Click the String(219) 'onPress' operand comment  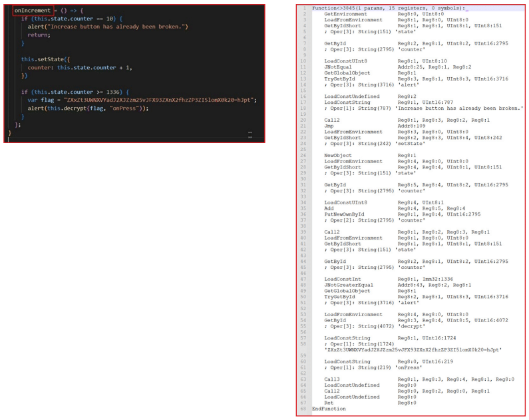pyautogui.click(x=373, y=367)
